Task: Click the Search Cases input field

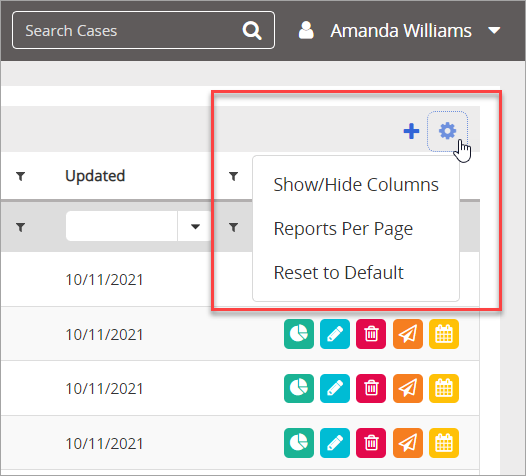Action: (143, 30)
